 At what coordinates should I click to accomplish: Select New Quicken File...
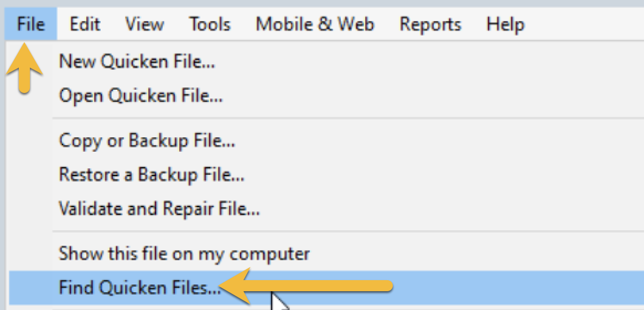coord(137,61)
